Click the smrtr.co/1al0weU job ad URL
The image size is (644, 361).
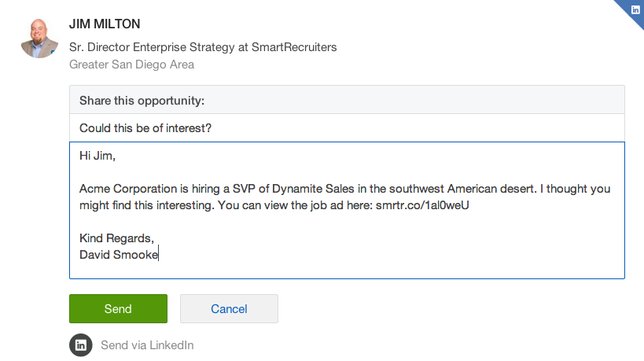tap(423, 205)
